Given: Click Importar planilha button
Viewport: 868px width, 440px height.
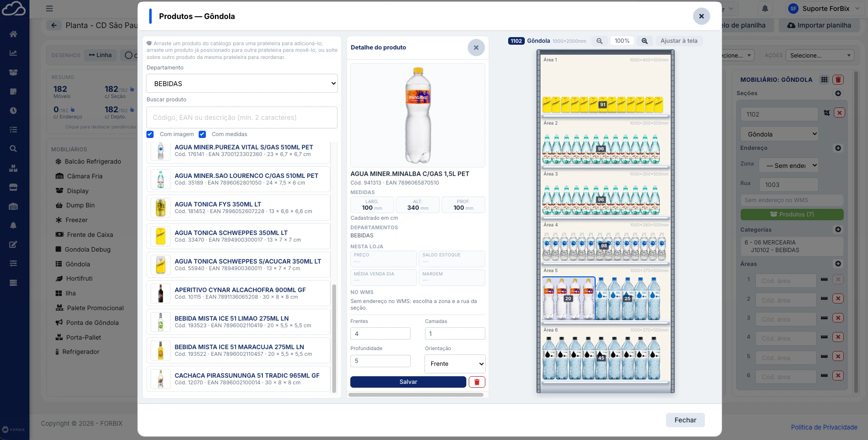Looking at the screenshot, I should 819,25.
